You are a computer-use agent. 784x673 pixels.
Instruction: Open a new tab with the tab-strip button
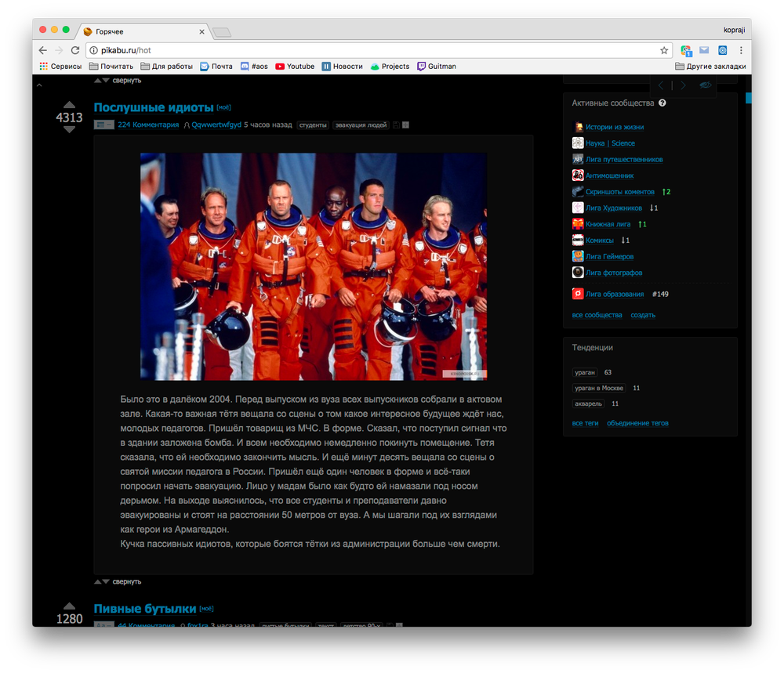(x=222, y=32)
